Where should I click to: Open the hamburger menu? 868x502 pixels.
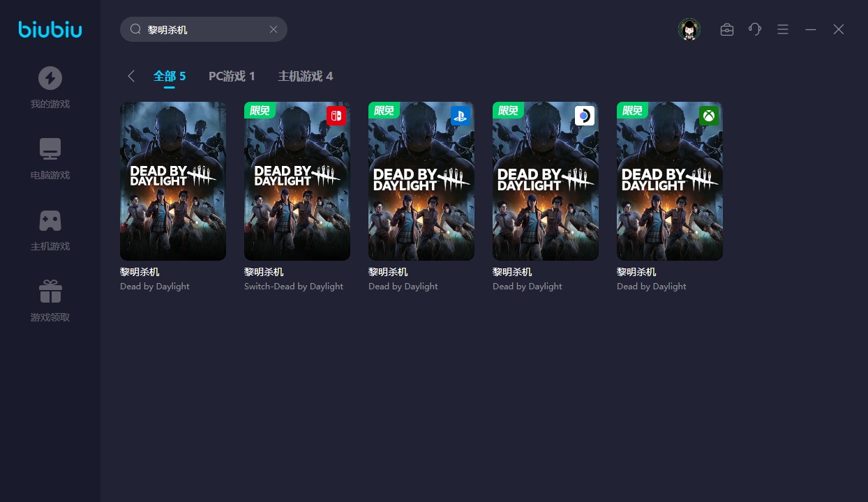click(x=783, y=29)
